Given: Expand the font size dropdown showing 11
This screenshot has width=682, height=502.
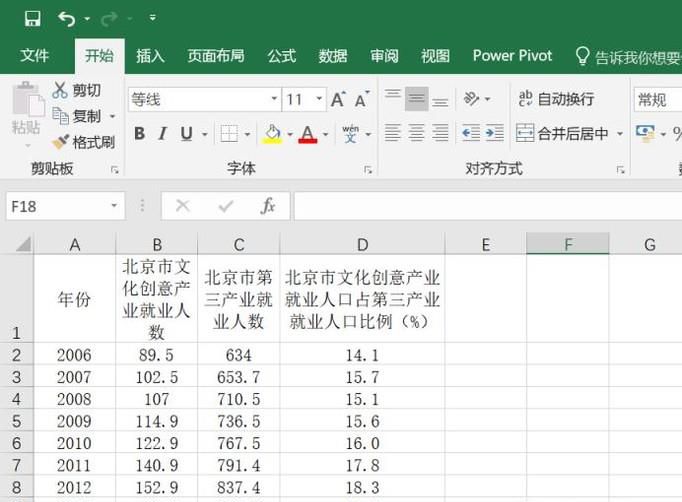Looking at the screenshot, I should click(319, 99).
